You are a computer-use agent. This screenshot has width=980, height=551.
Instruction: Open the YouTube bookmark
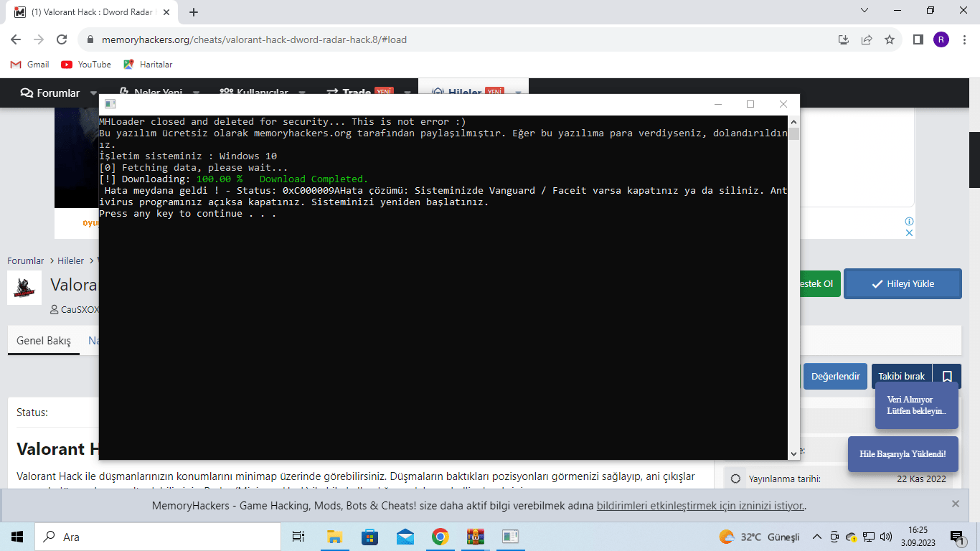pyautogui.click(x=86, y=65)
